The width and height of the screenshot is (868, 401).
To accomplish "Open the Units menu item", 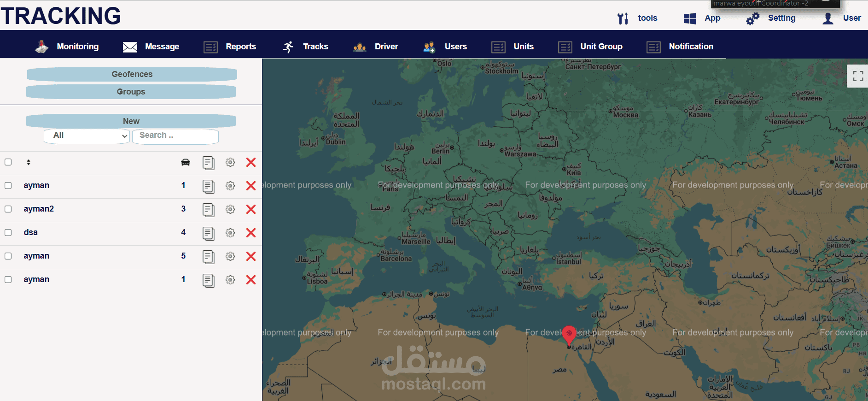I will [x=524, y=47].
